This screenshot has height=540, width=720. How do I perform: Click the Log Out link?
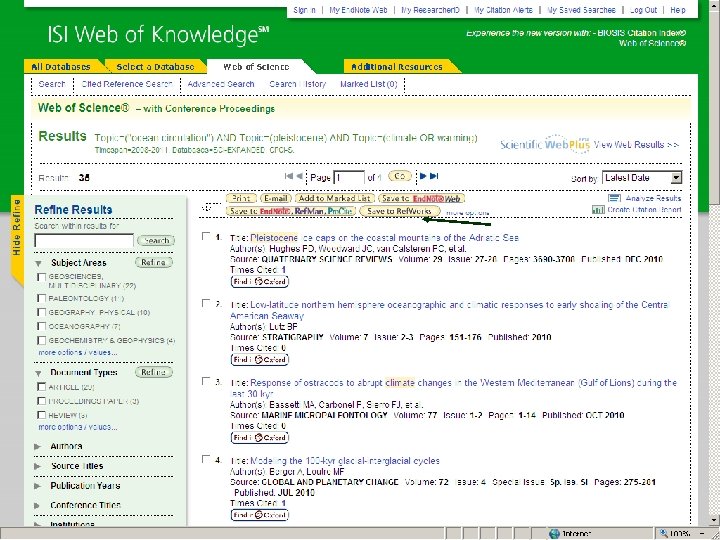643,10
